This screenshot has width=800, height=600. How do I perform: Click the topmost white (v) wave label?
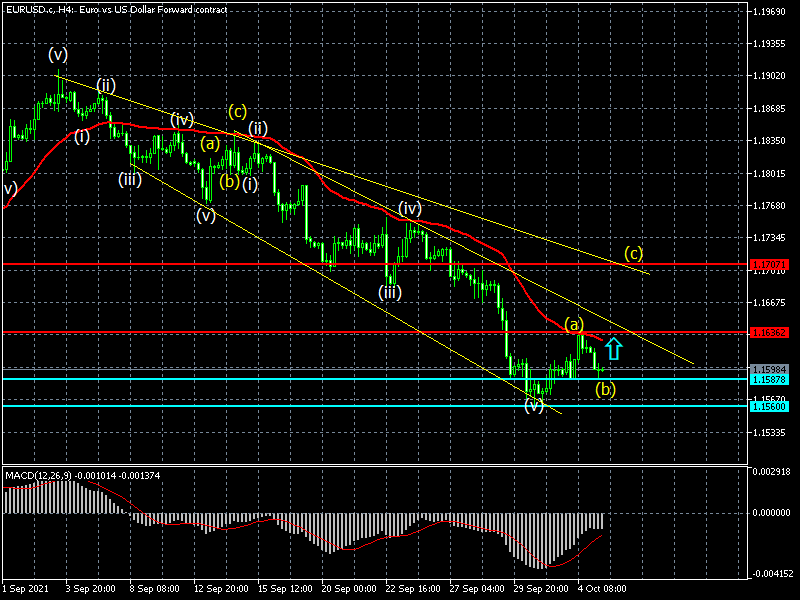tap(59, 54)
